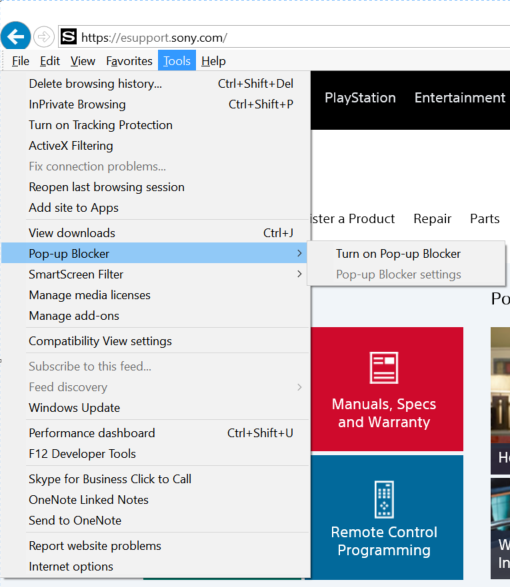Image resolution: width=510 pixels, height=587 pixels.
Task: Click the blue Back arrow button
Action: (x=16, y=36)
